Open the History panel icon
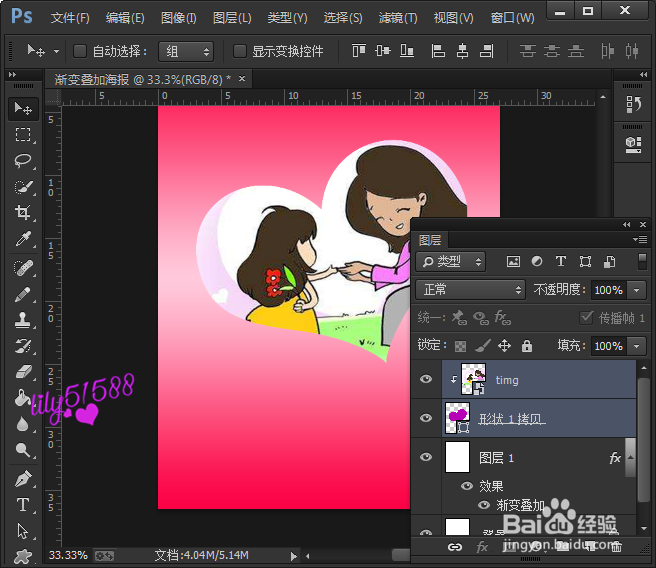656x568 pixels. tap(633, 105)
